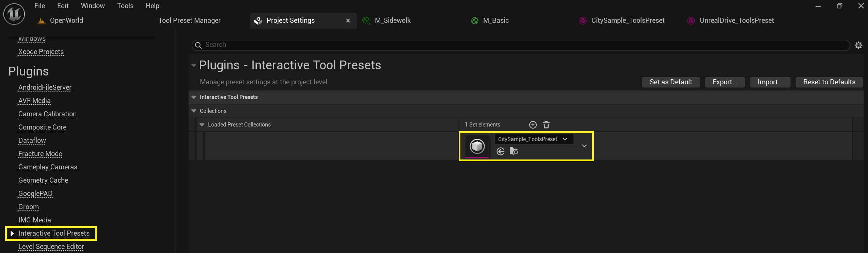Open AndroidFileServer plugin settings

coord(45,87)
